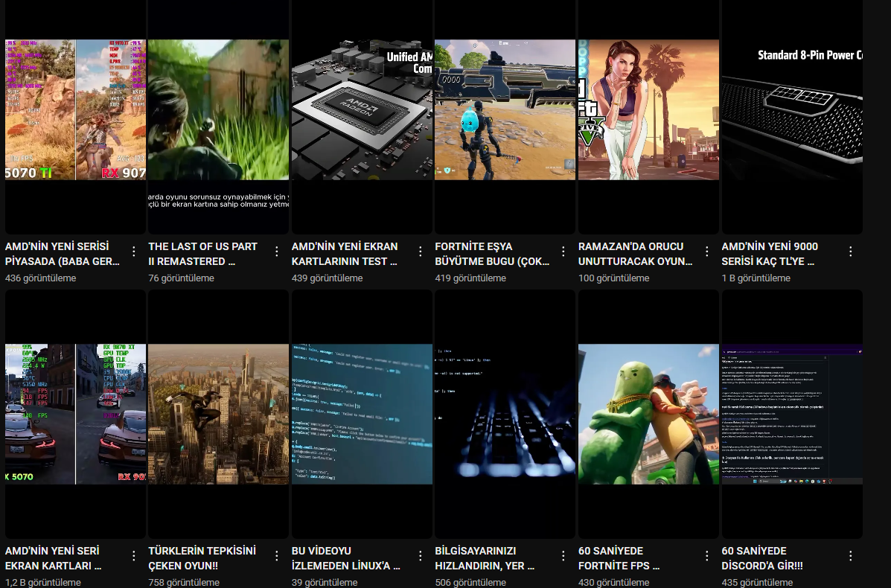
Task: Open options menu for BU VİDEOYU İZLEMEDEN LİNUX'A video
Action: point(421,555)
